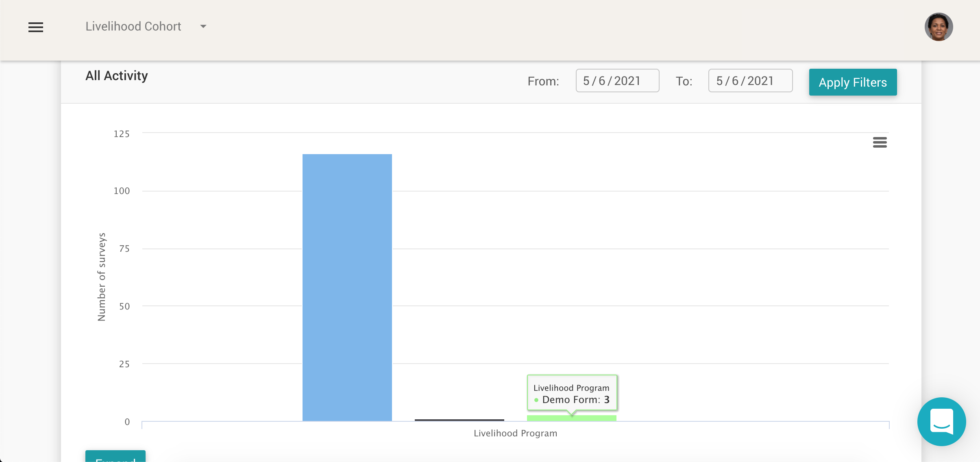Select the year in From date
This screenshot has width=980, height=462.
627,81
